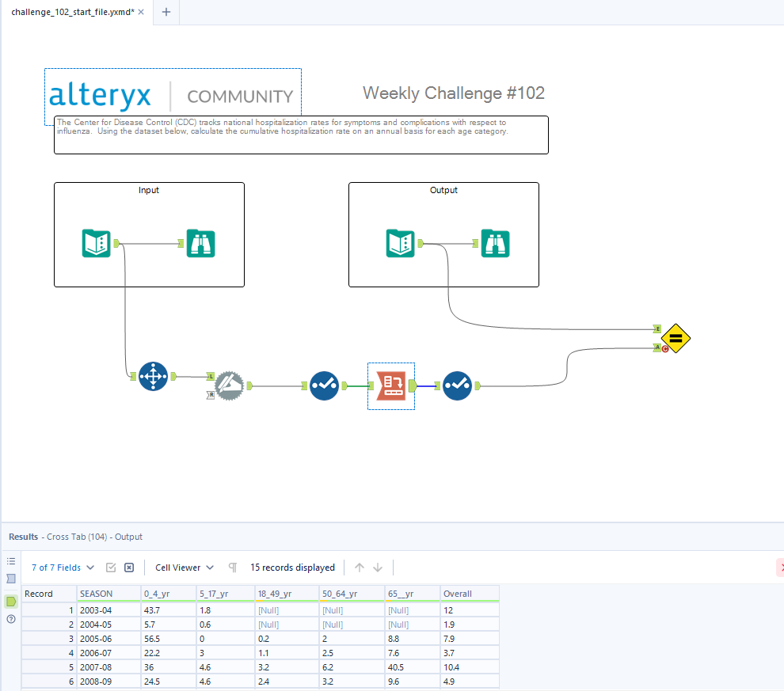This screenshot has height=691, width=784.
Task: Click the 5_17_yr column header
Action: click(x=226, y=594)
